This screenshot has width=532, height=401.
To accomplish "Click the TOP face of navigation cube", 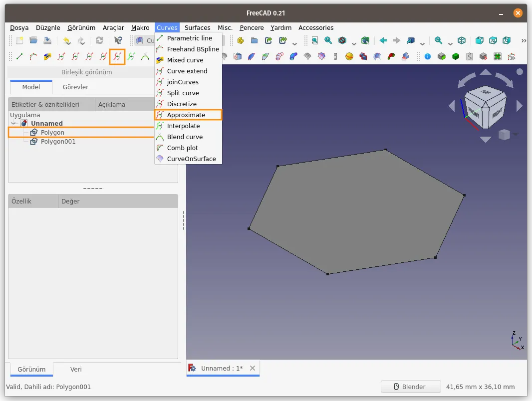I will click(486, 92).
